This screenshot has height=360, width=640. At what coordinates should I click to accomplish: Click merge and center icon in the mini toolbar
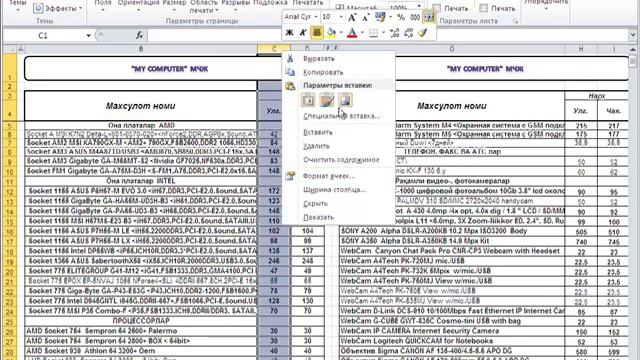coord(428,17)
